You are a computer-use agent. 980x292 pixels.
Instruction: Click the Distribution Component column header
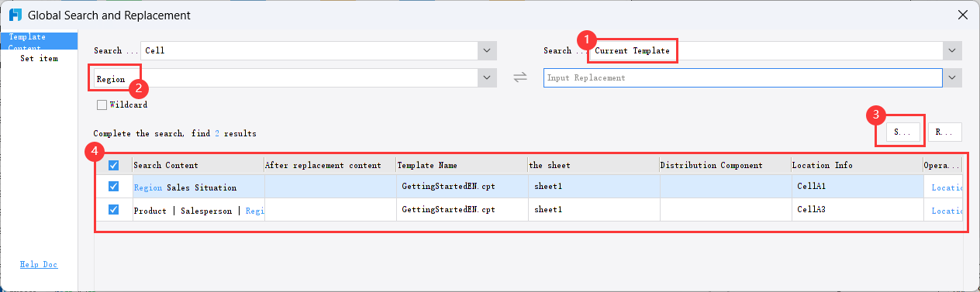pyautogui.click(x=725, y=165)
